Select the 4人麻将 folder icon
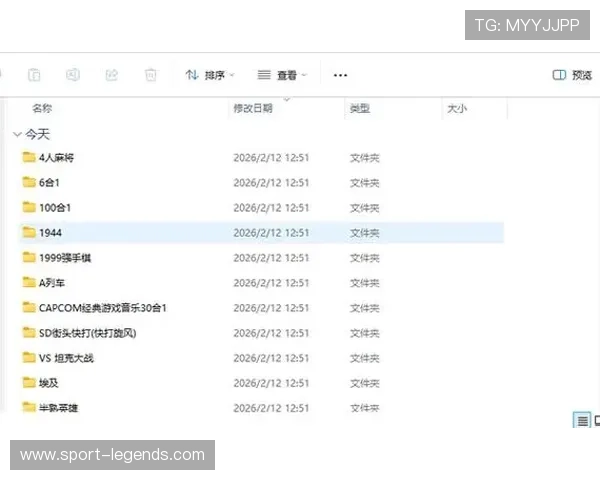This screenshot has width=600, height=480. point(29,157)
